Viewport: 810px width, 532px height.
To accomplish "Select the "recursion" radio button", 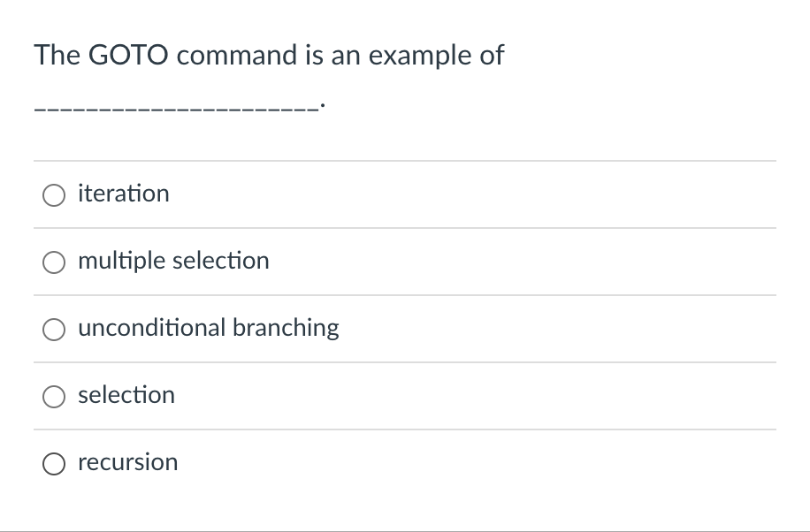I will (54, 464).
